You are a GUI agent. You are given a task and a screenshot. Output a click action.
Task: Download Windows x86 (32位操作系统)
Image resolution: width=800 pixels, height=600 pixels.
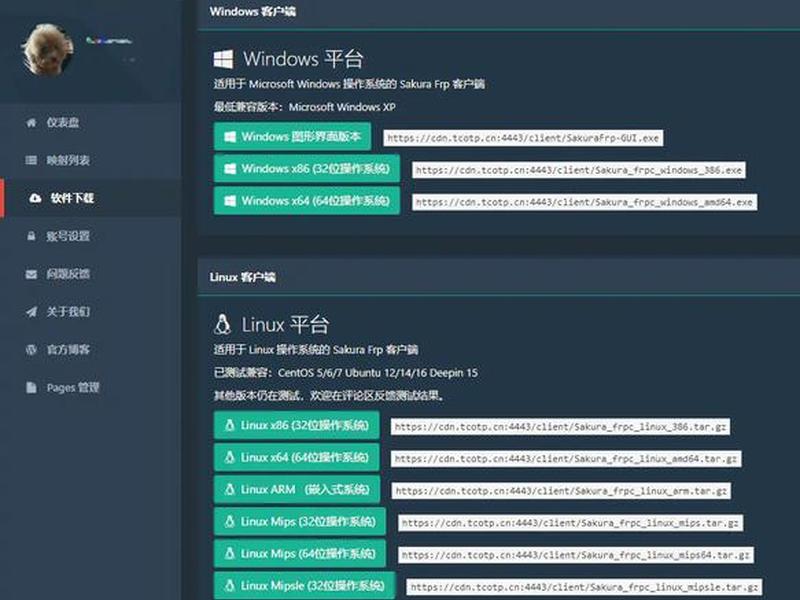pyautogui.click(x=307, y=169)
